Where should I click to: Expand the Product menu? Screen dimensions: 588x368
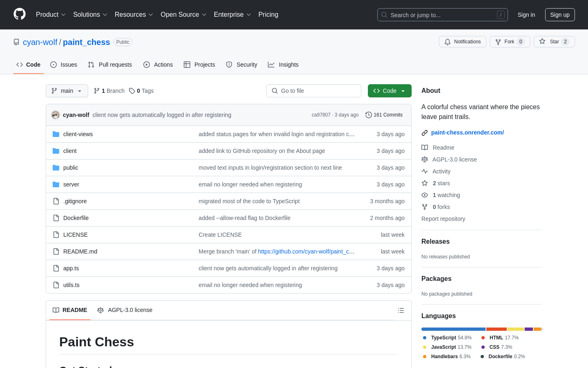[x=51, y=15]
